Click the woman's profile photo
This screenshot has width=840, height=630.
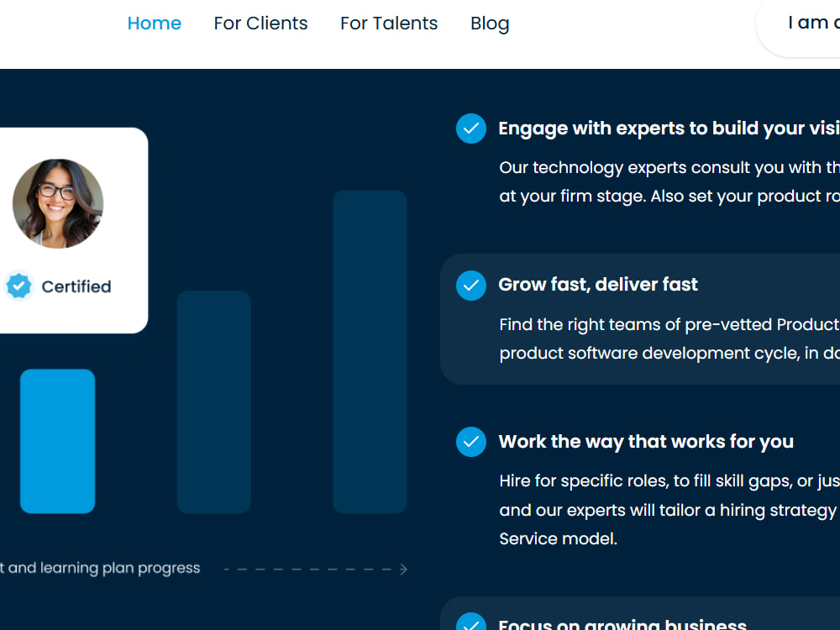[58, 203]
